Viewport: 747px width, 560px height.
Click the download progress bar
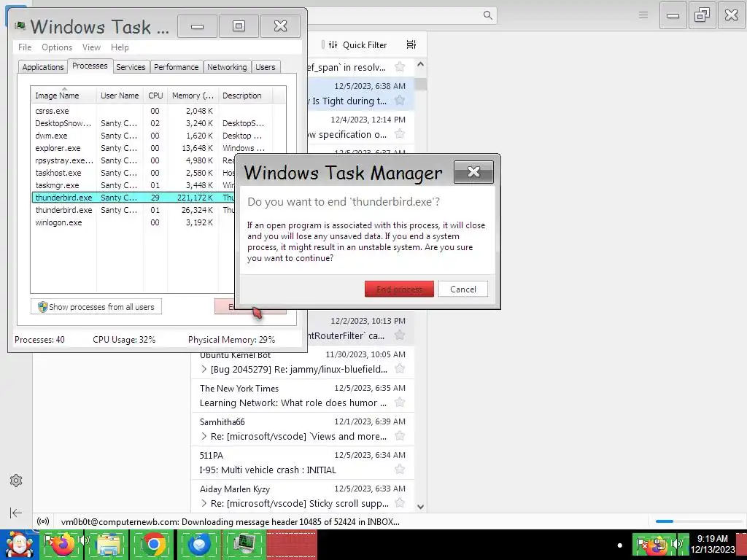tap(699, 521)
